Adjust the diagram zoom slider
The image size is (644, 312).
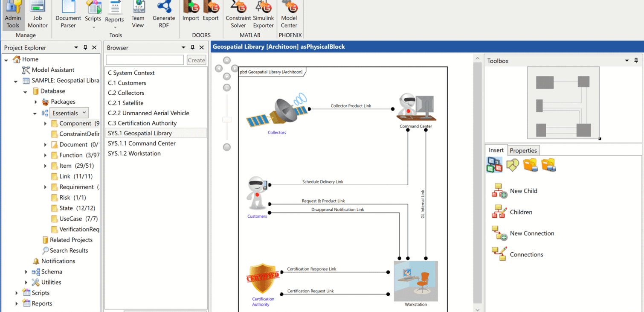coord(226,120)
